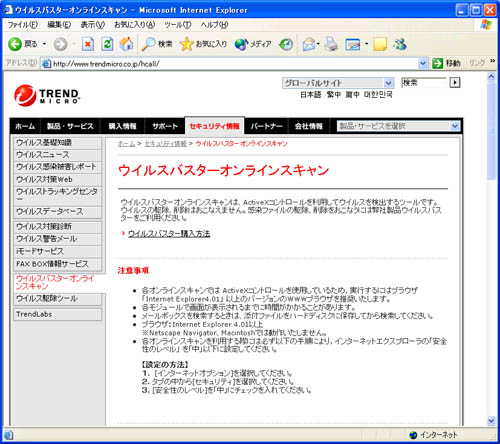Select the 製品・サービス navigation tab
Viewport: 500px width, 444px height.
70,126
